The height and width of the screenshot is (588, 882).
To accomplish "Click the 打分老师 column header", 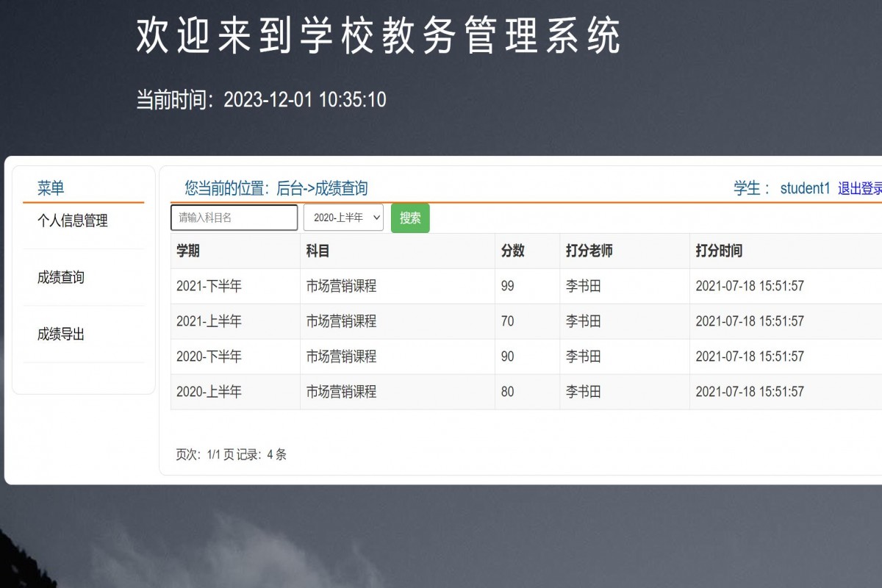I will click(589, 251).
